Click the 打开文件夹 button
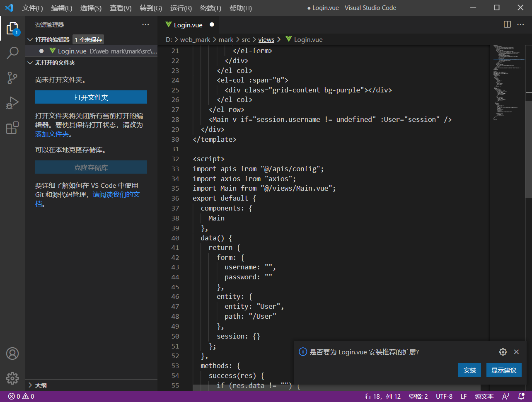Image resolution: width=532 pixels, height=402 pixels. point(92,97)
